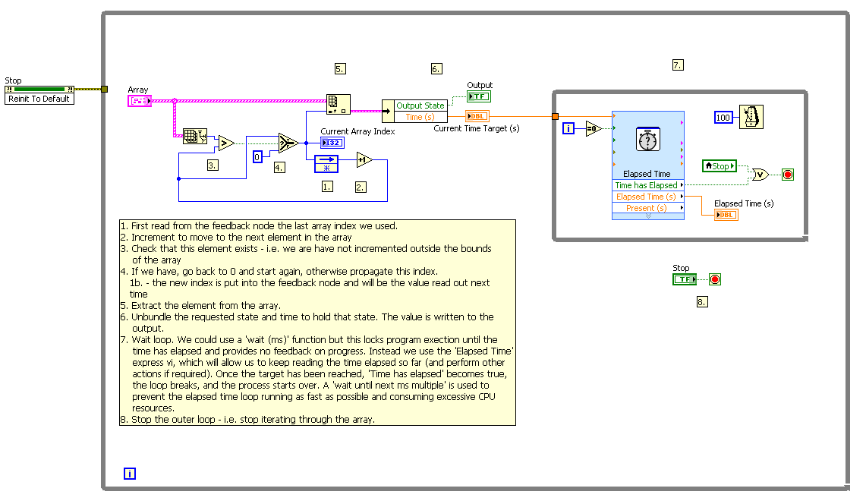Select the Index Array function node
The image size is (866, 504).
coord(338,104)
